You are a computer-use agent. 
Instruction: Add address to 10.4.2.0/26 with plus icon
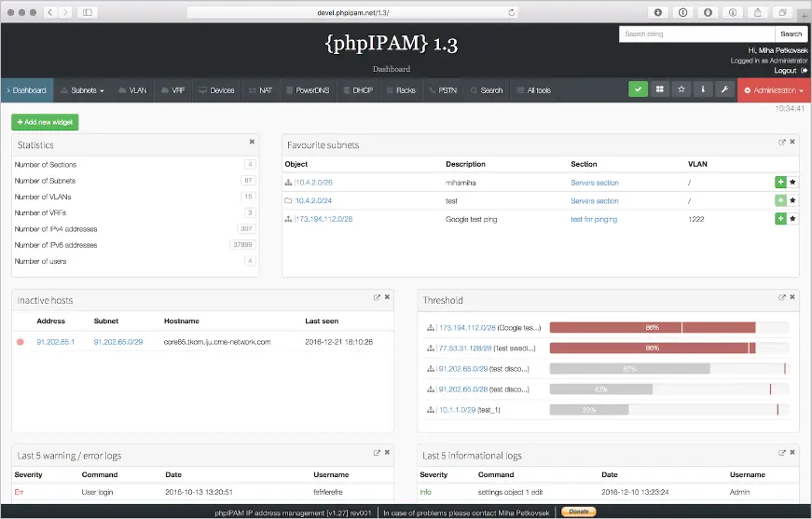(x=780, y=182)
